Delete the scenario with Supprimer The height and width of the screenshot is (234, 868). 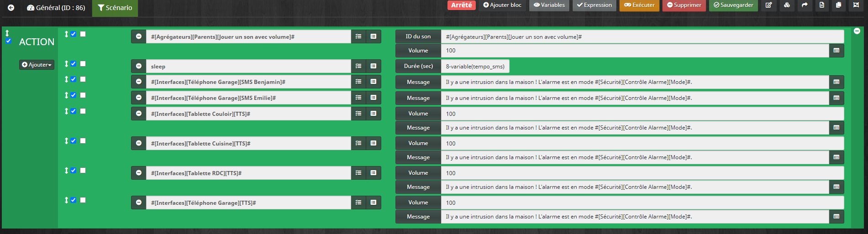[684, 5]
